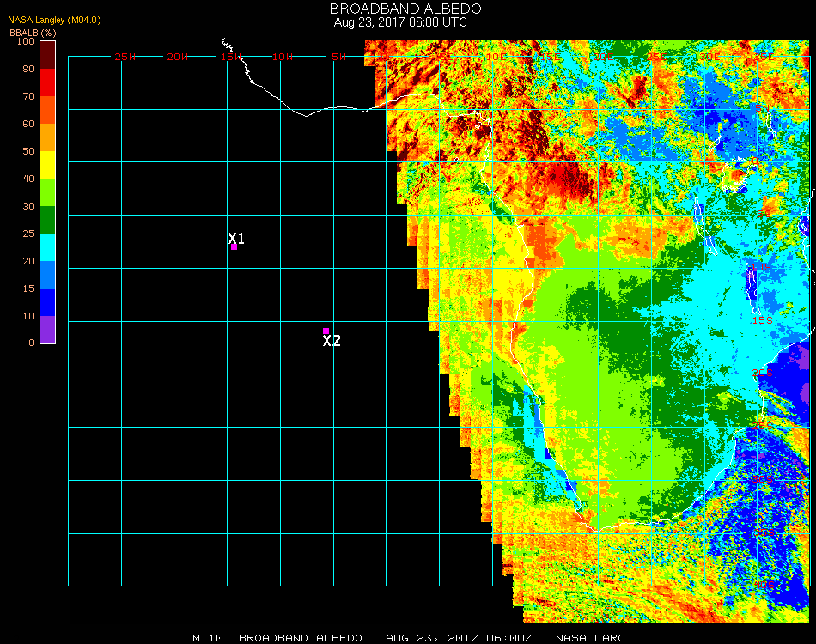The image size is (816, 644).
Task: Select the Aug 23, 2017 06:00 UTC timestamp
Action: [400, 22]
